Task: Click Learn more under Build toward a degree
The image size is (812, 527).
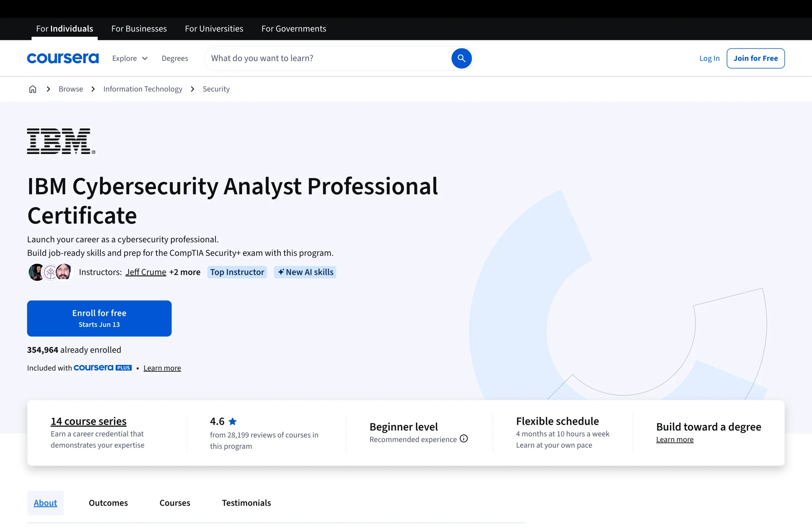Action: pos(675,440)
